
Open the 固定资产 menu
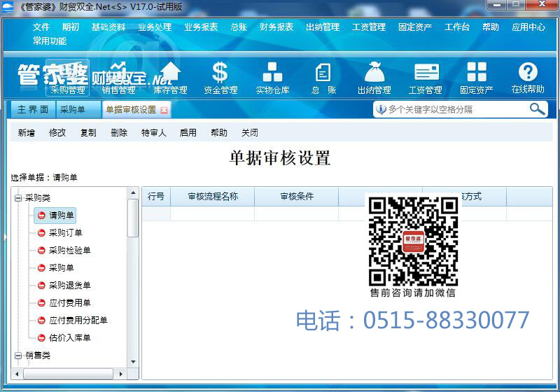click(415, 27)
